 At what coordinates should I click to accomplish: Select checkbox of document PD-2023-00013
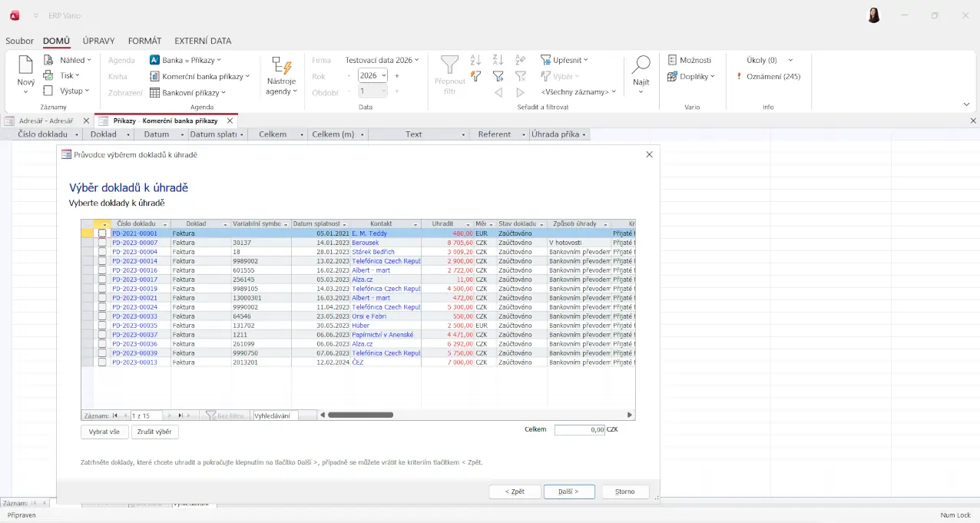point(102,362)
